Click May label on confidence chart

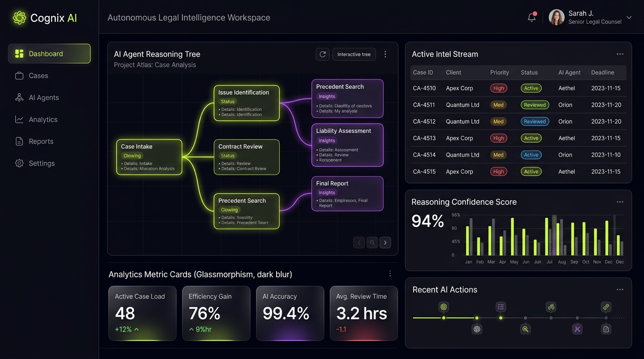pos(514,262)
